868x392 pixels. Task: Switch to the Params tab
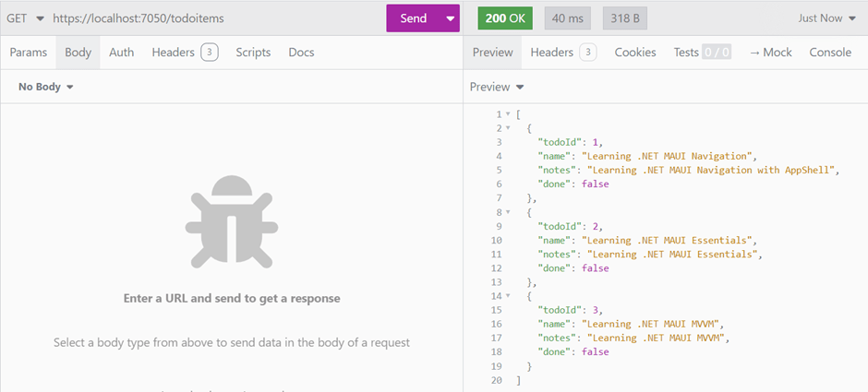click(29, 53)
